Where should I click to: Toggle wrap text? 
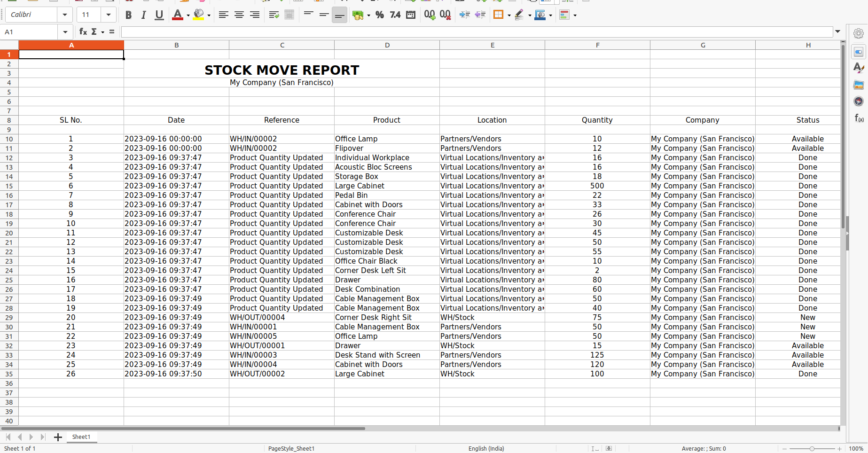(274, 15)
